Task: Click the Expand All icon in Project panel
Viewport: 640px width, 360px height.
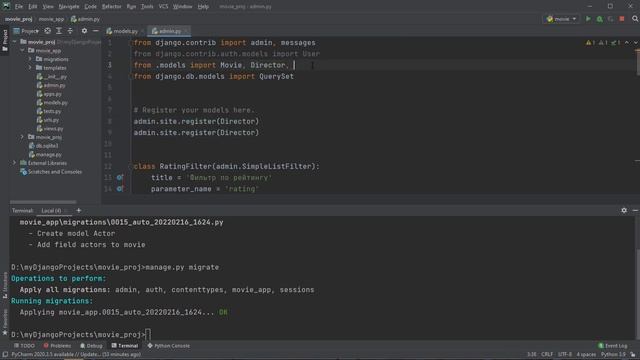Action: coord(59,31)
